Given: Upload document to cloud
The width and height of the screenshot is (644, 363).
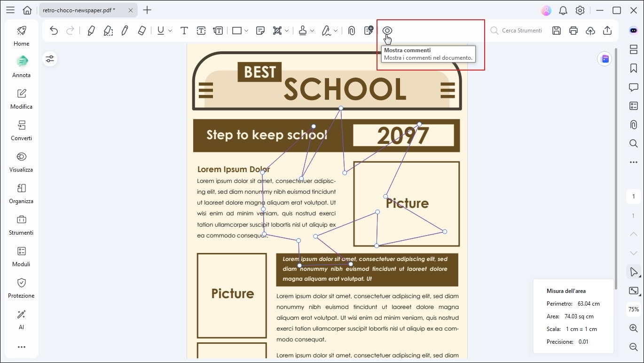Looking at the screenshot, I should tap(590, 31).
